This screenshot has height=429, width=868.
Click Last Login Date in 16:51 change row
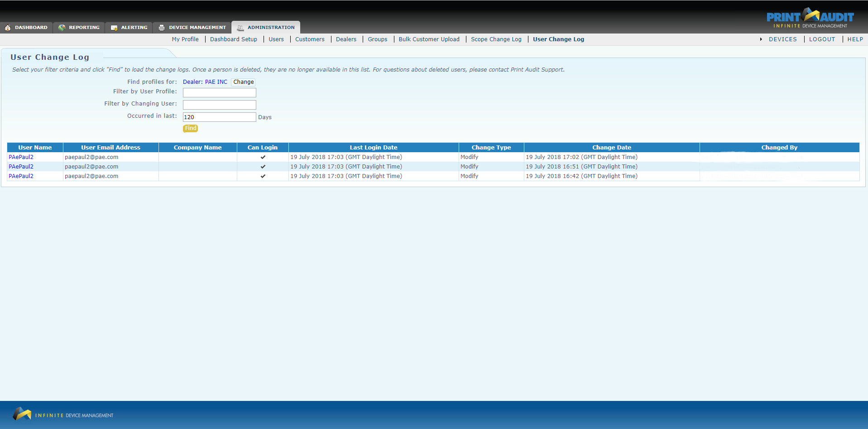click(346, 167)
